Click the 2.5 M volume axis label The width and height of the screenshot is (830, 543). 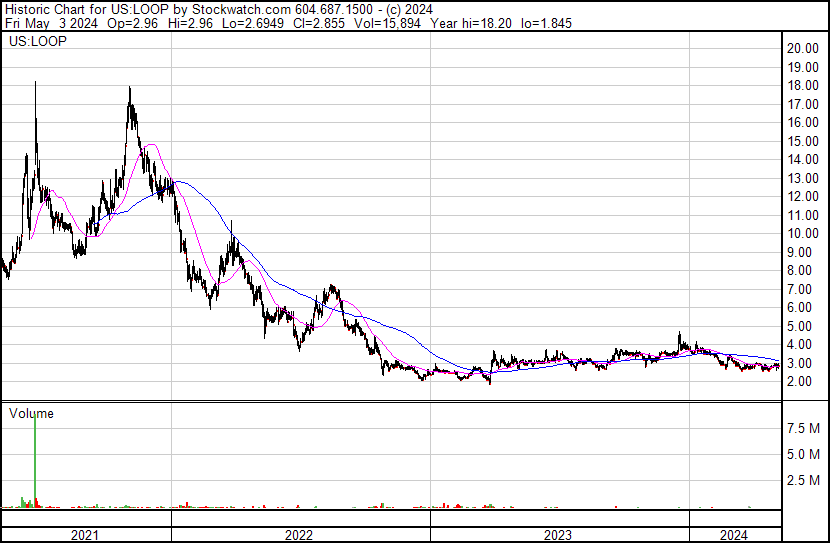803,480
